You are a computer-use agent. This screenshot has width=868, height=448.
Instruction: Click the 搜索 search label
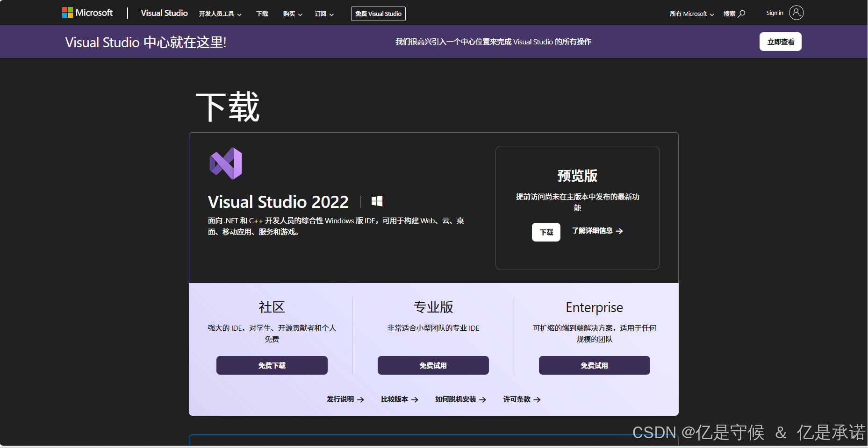pyautogui.click(x=729, y=14)
